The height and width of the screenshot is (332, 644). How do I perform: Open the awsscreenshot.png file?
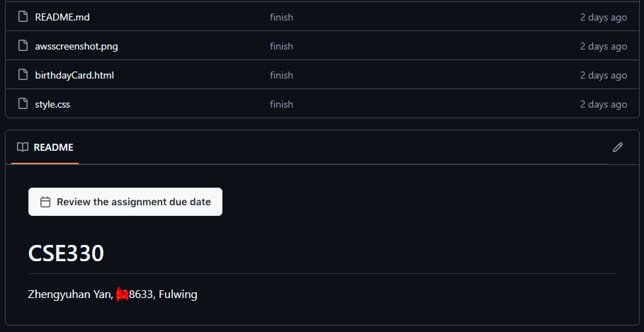[77, 47]
